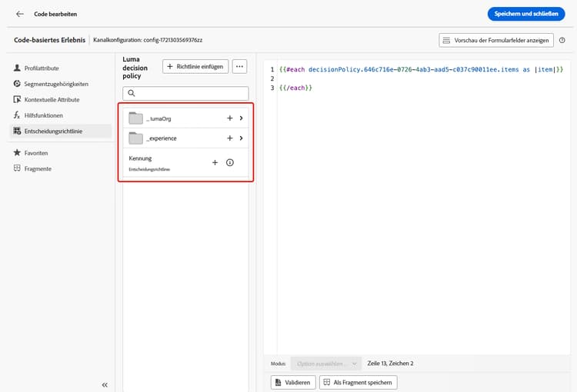Open Vorschau der Formularfelder anzeigen
Screen dimensions: 577x392
coord(496,41)
